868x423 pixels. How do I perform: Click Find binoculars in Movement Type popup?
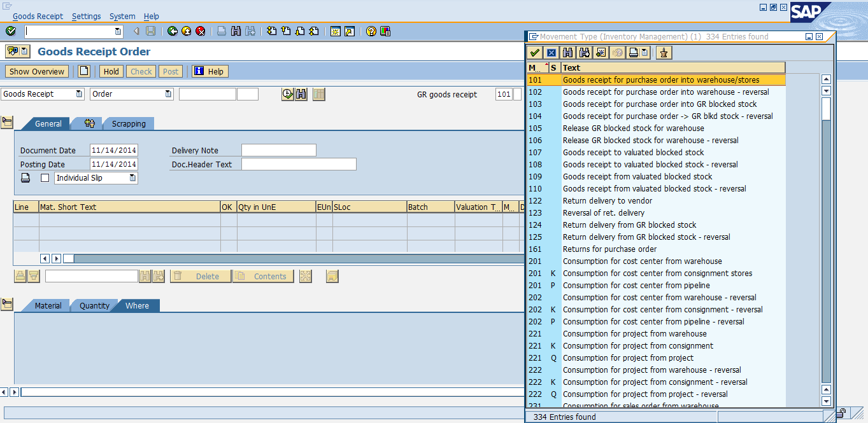tap(568, 53)
